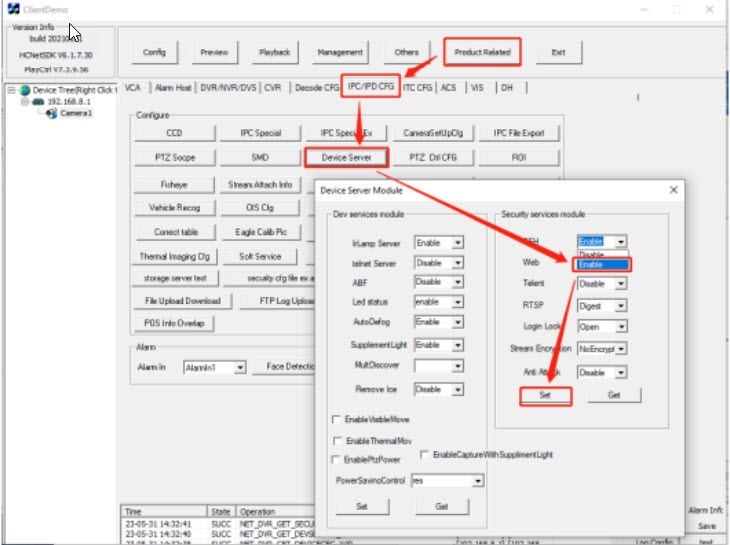Click the ClientDemo app icon in title bar
Viewport: 730px width, 545px height.
[12, 8]
